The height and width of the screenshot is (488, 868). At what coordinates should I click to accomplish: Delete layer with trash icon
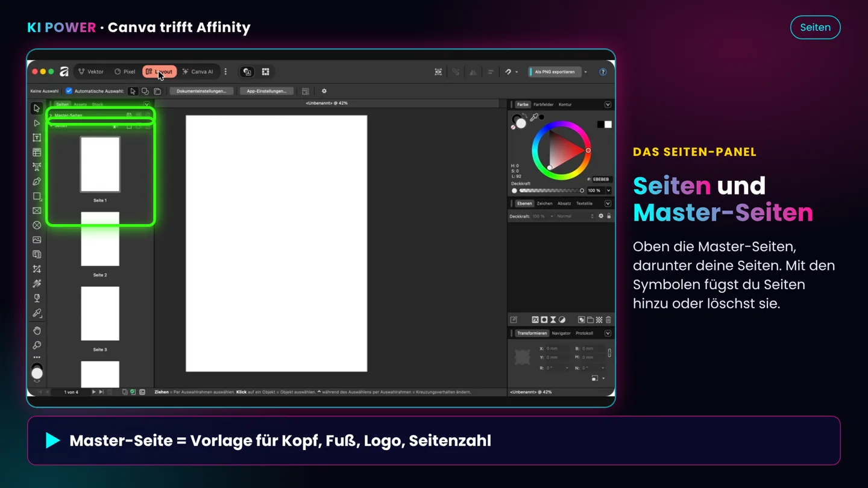(x=608, y=320)
